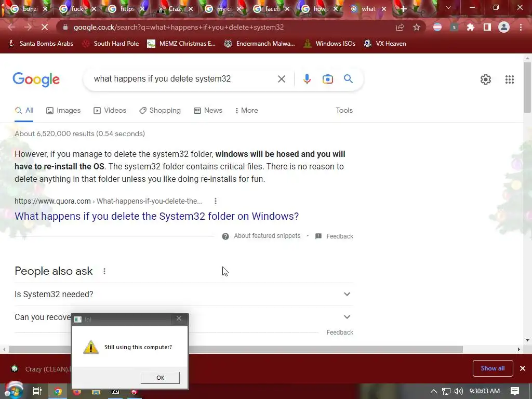This screenshot has width=532, height=399.
Task: Open the More search filters dropdown
Action: [x=247, y=110]
